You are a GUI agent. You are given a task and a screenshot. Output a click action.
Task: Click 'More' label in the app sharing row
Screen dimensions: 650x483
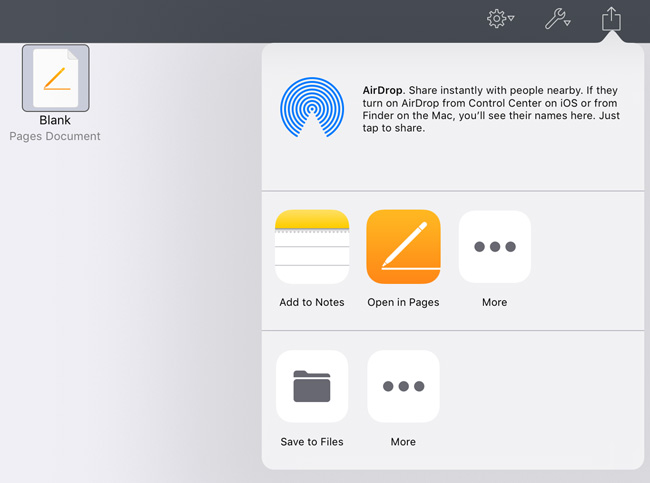494,302
